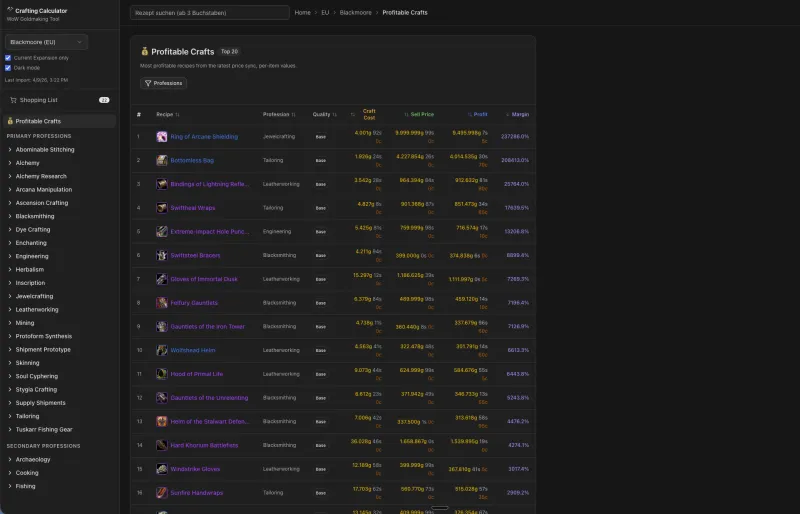Click the Ring of Arcane Shielding item icon
The image size is (800, 514).
[162, 136]
